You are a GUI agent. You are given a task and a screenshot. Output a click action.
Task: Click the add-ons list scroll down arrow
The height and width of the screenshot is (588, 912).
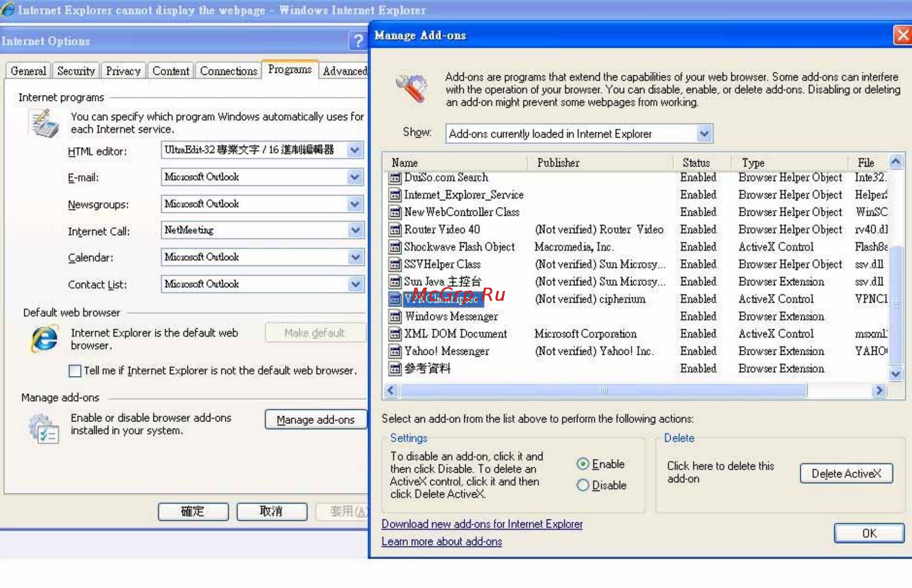point(895,374)
